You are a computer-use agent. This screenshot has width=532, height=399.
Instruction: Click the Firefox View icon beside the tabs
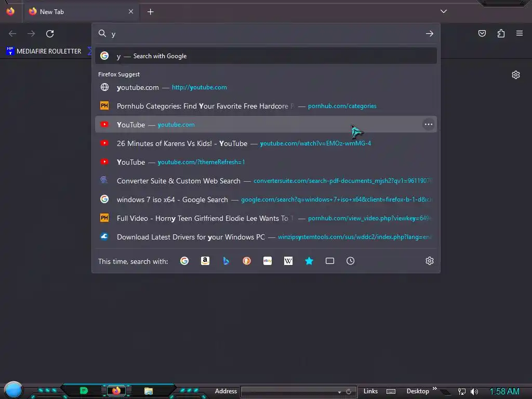(x=10, y=11)
